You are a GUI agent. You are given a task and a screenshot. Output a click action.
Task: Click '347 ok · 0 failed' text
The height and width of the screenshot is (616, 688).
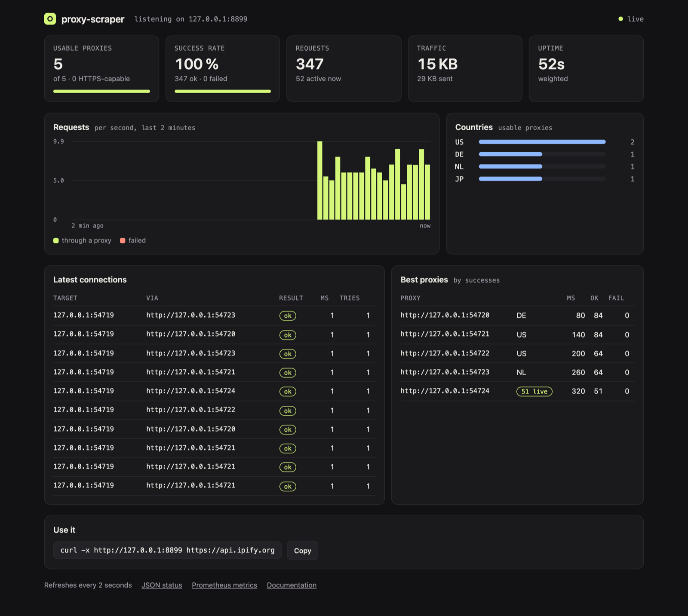point(201,79)
